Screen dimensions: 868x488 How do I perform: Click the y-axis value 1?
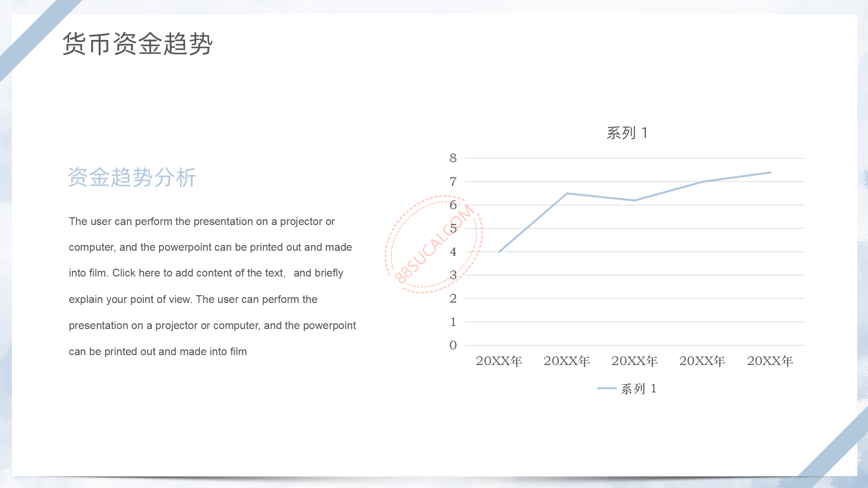453,322
